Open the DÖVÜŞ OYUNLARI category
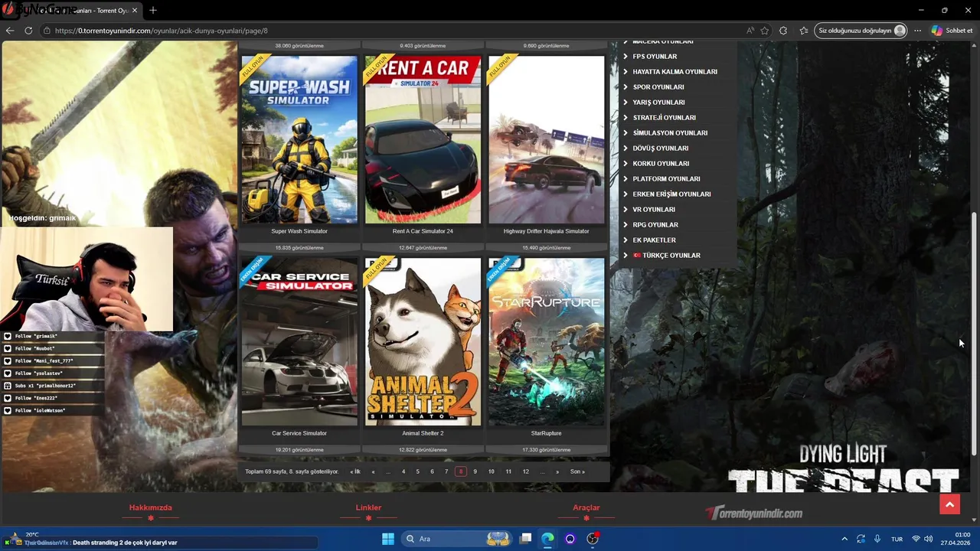 coord(660,148)
